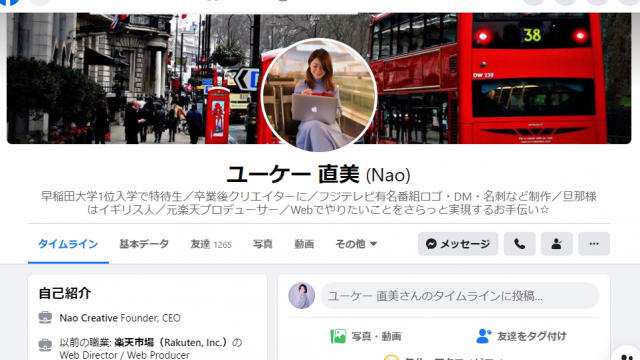Image resolution: width=640 pixels, height=360 pixels.
Task: Open the 友達 1265 tab
Action: point(211,244)
